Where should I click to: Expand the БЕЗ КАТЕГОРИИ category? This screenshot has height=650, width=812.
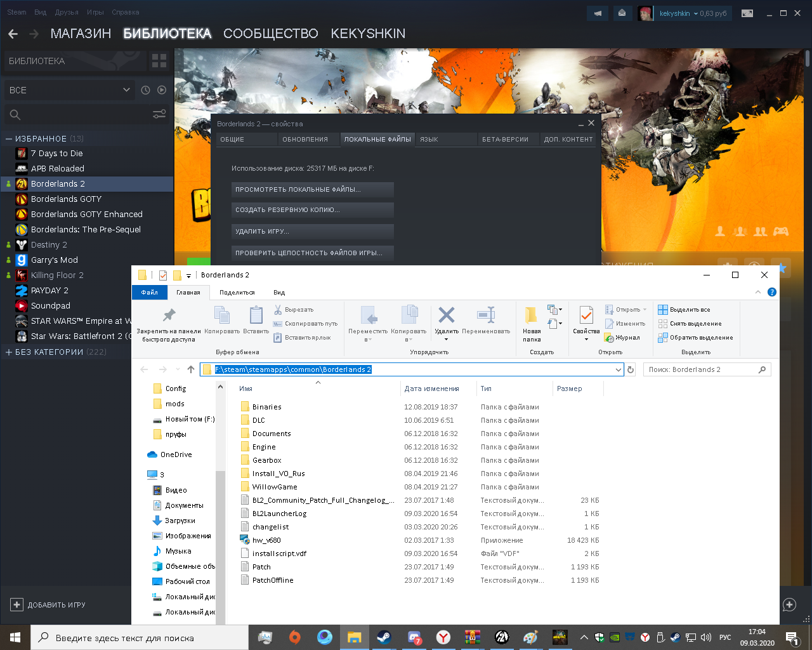[9, 352]
